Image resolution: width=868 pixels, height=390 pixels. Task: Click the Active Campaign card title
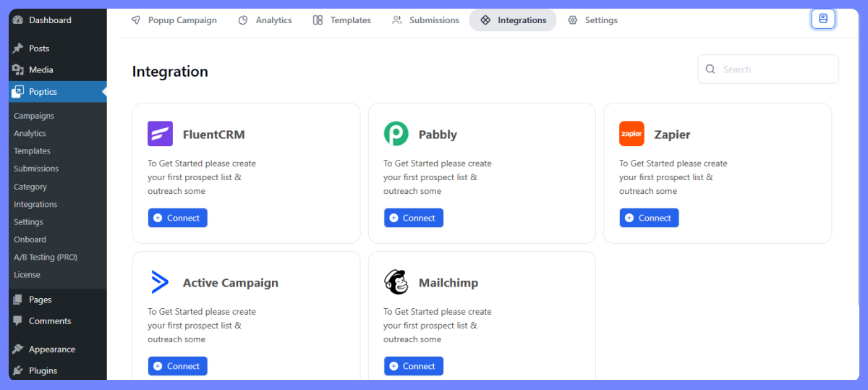(231, 283)
